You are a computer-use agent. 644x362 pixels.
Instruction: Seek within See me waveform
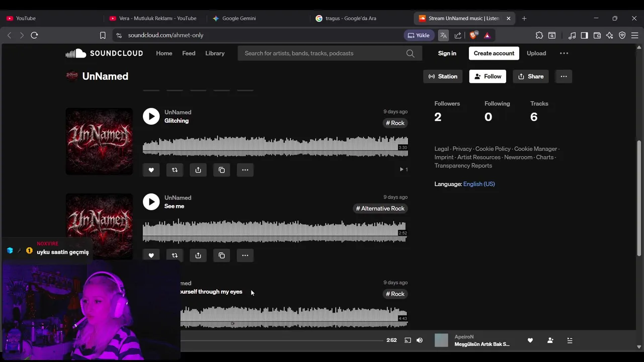coord(275,232)
